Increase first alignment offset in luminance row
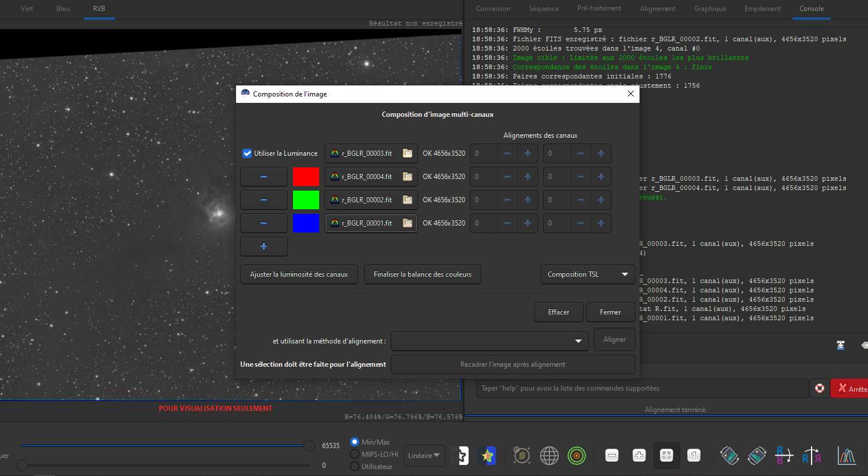The width and height of the screenshot is (868, 476). click(x=527, y=153)
